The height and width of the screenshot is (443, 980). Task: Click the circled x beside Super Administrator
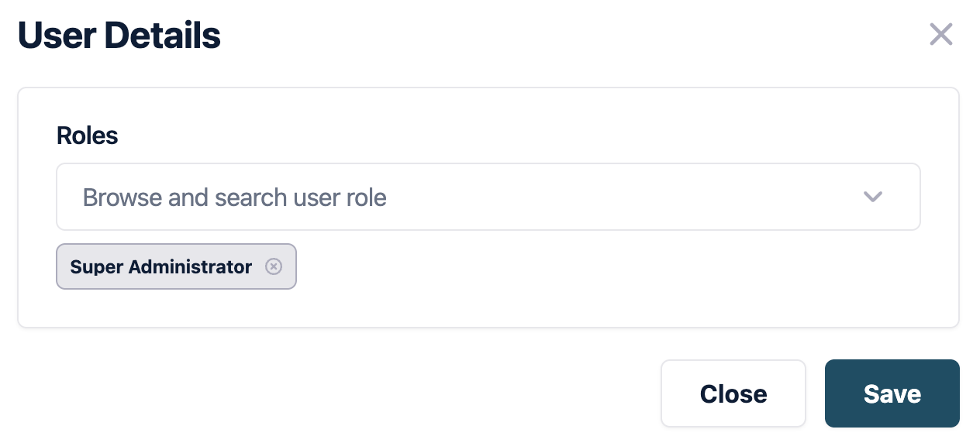pos(274,266)
